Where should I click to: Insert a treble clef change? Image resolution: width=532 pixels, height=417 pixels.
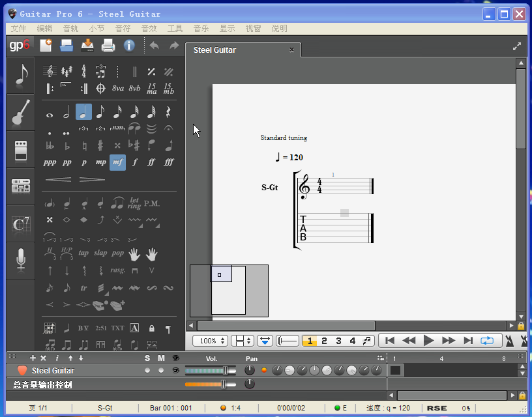click(50, 71)
